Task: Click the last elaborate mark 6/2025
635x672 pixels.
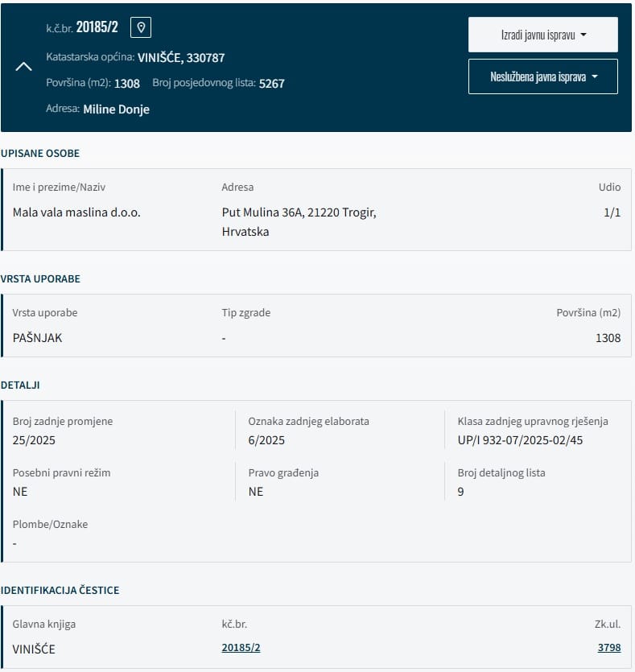Action: [x=266, y=440]
